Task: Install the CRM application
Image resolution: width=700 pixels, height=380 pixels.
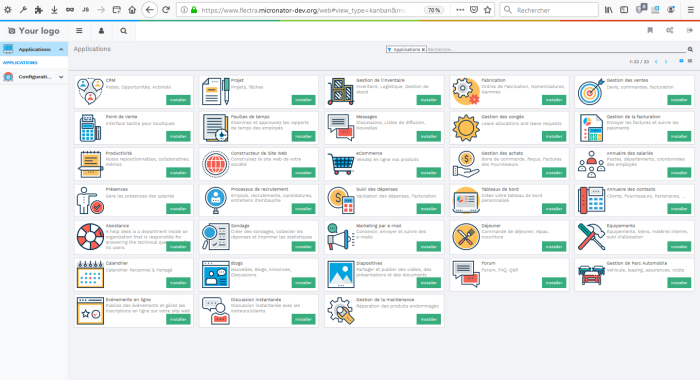Action: point(178,100)
